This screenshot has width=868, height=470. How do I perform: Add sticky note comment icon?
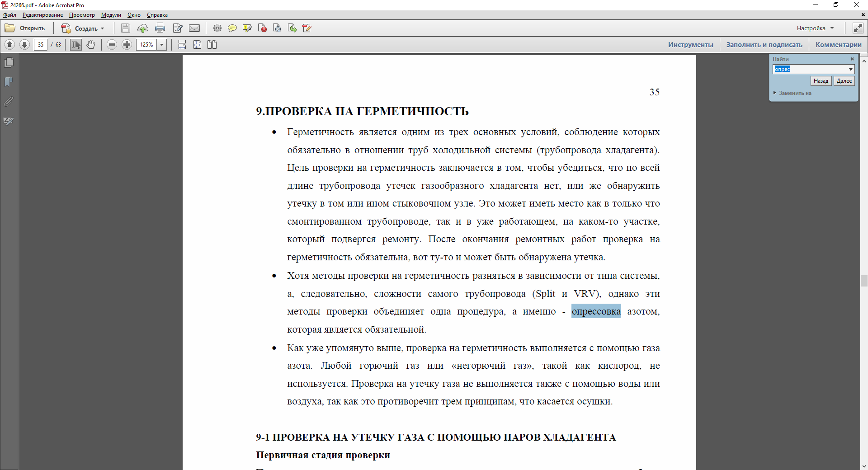(x=232, y=28)
